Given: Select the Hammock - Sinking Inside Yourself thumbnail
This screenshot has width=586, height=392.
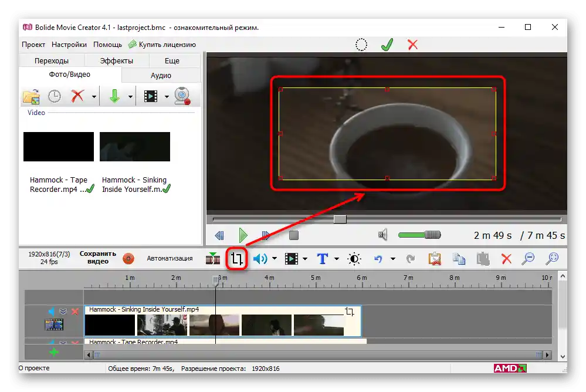Looking at the screenshot, I should (x=135, y=147).
